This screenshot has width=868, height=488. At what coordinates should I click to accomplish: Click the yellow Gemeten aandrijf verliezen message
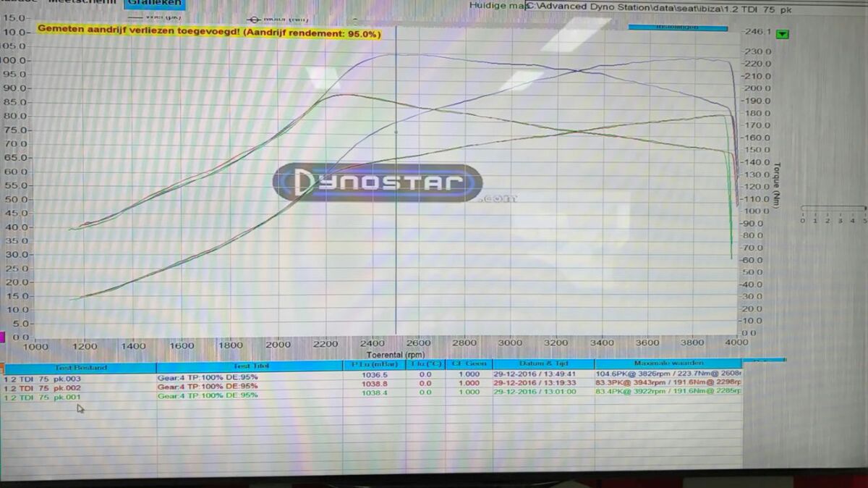coord(209,33)
